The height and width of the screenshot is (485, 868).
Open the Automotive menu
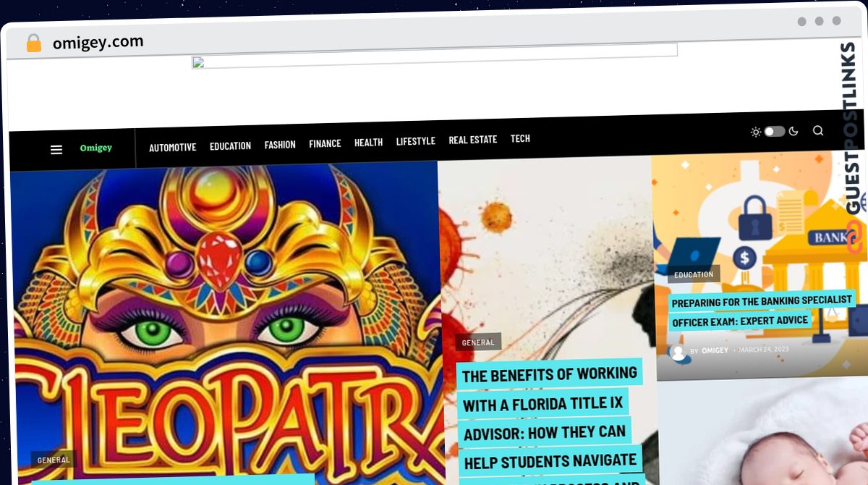[x=173, y=147]
